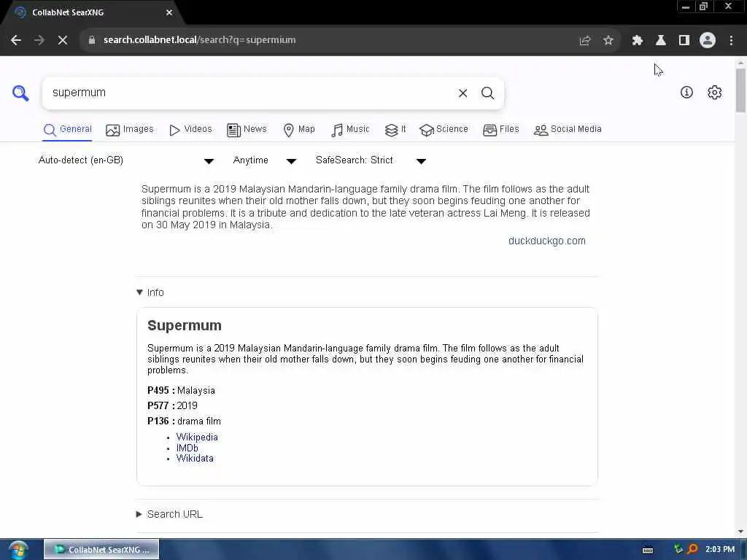Share this page icon in address bar
Image resolution: width=747 pixels, height=560 pixels.
584,41
